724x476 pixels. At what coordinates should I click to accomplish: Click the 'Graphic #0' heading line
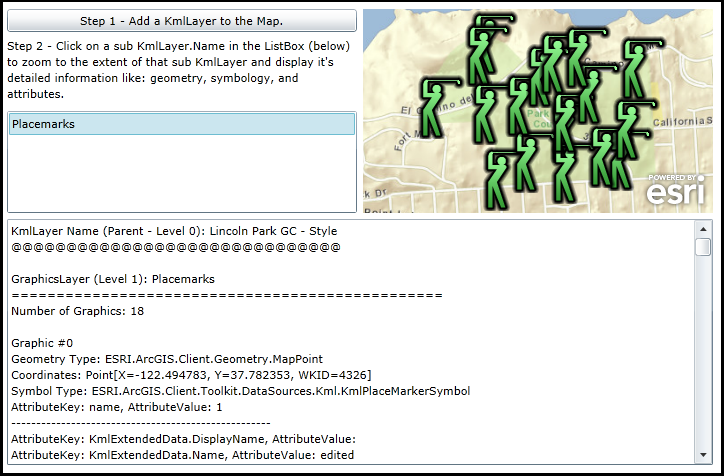point(42,343)
